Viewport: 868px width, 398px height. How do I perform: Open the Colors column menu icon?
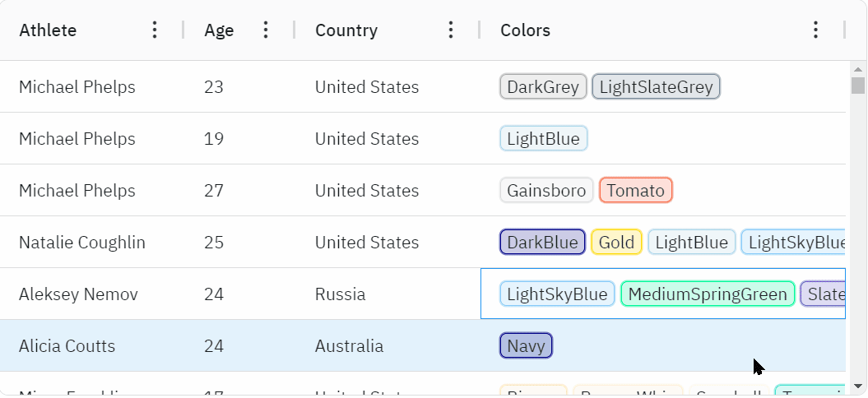815,30
